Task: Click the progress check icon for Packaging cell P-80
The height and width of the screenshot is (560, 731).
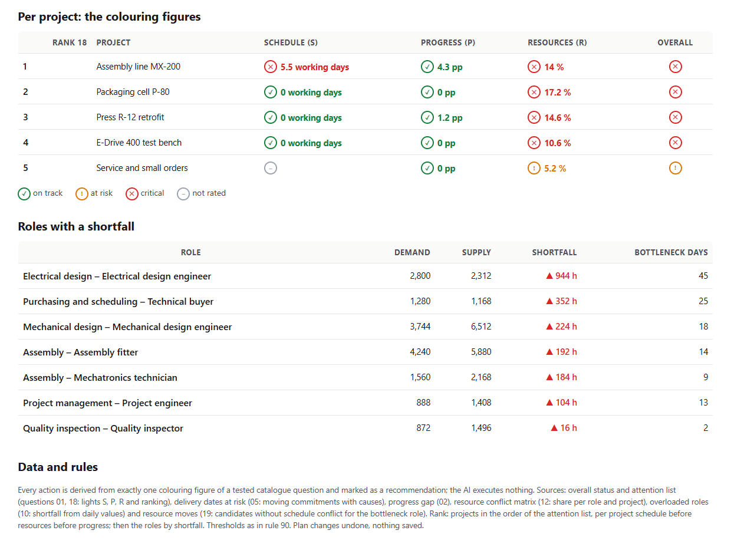Action: (x=427, y=93)
